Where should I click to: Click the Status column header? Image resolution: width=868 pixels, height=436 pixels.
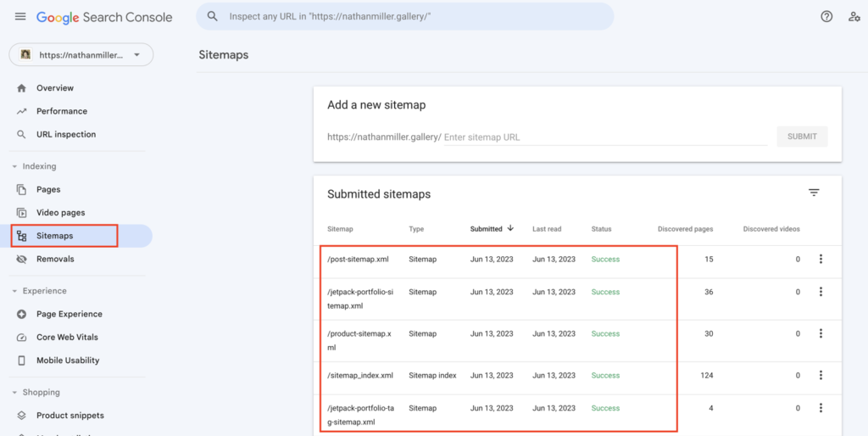pos(601,229)
